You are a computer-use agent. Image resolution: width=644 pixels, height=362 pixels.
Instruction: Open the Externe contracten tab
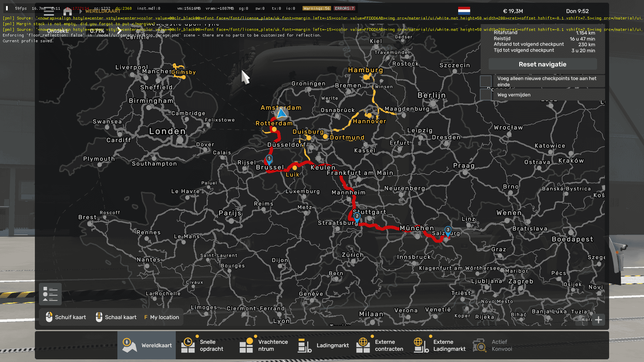(x=380, y=345)
